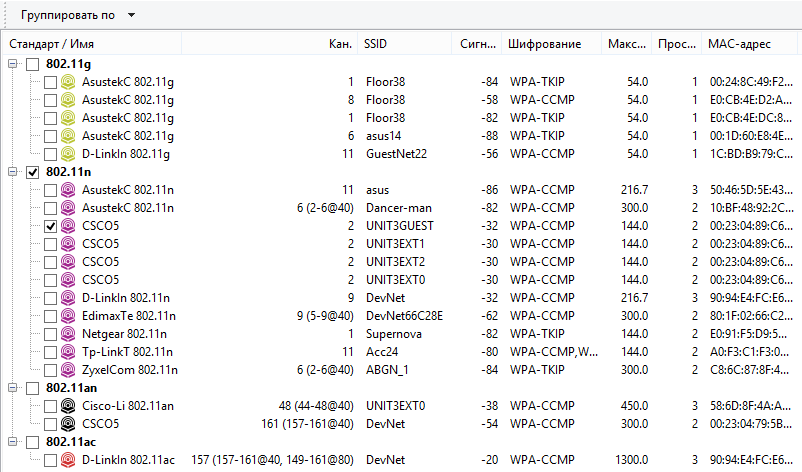The width and height of the screenshot is (802, 472).
Task: Collapse the 802.11an group
Action: 13,388
